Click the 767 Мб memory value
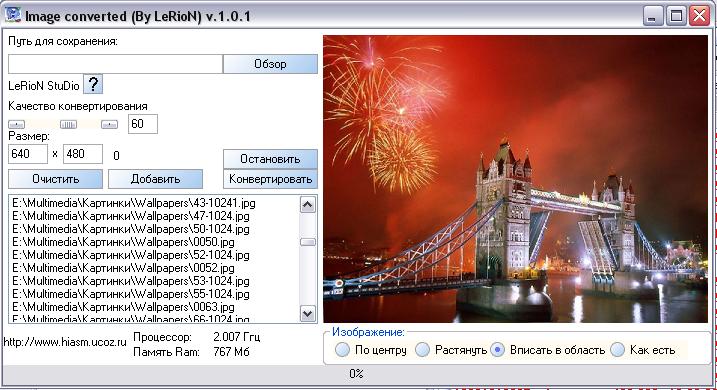This screenshot has width=717, height=390. tap(231, 352)
